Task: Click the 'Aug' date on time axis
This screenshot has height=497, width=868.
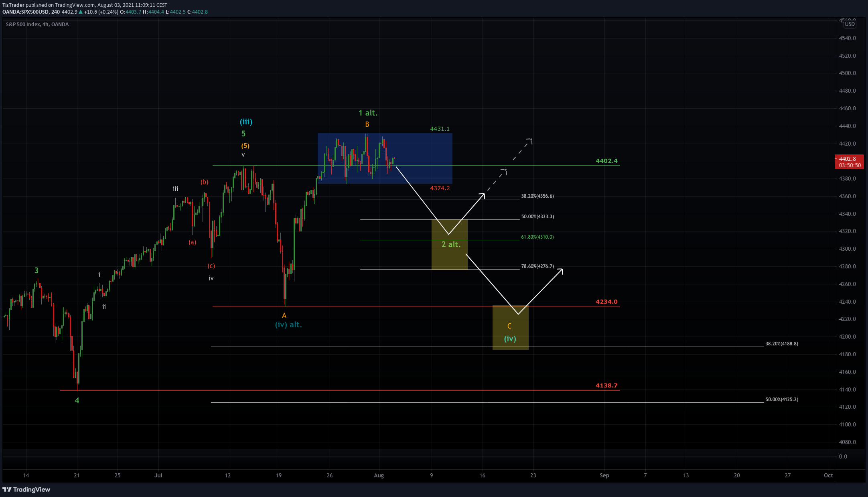Action: coord(379,475)
